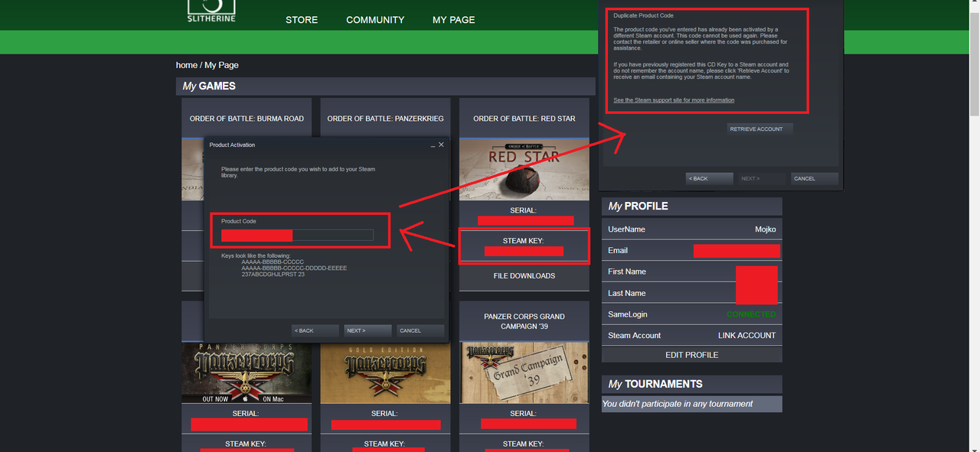Open the Panzer Corps 'Out Now on Mac' thumbnail

pos(247,372)
